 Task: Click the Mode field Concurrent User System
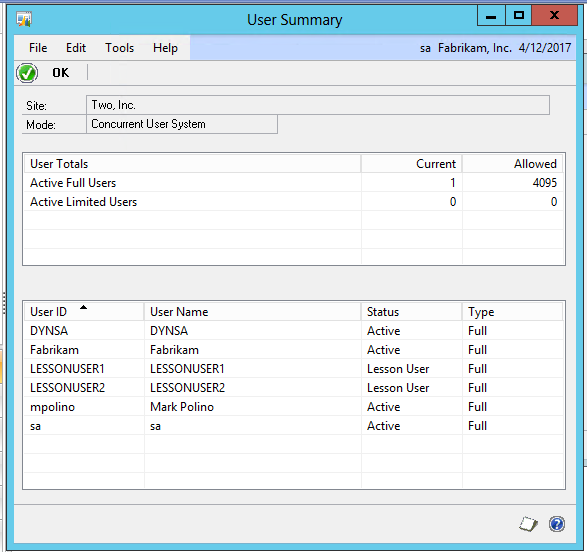click(x=182, y=124)
